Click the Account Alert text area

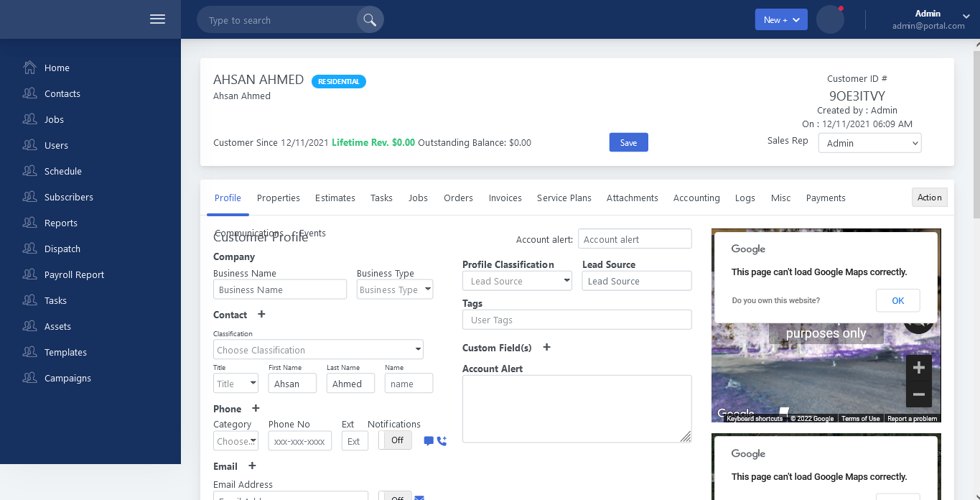pyautogui.click(x=577, y=408)
